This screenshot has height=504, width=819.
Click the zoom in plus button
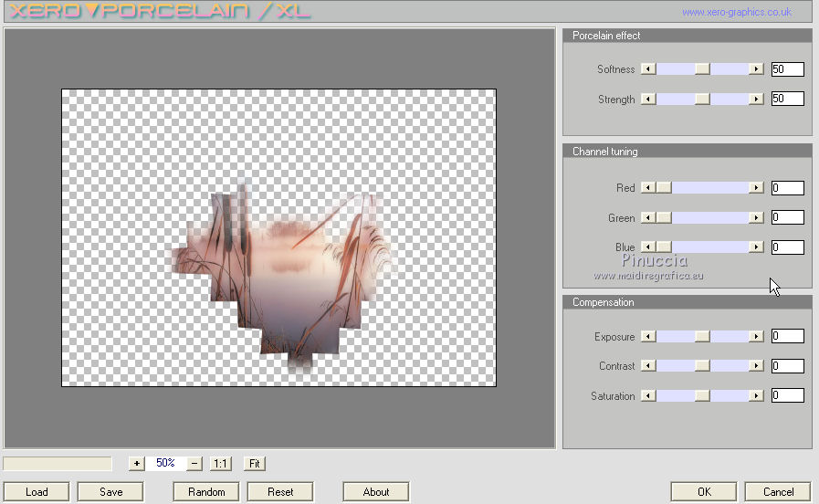click(136, 464)
